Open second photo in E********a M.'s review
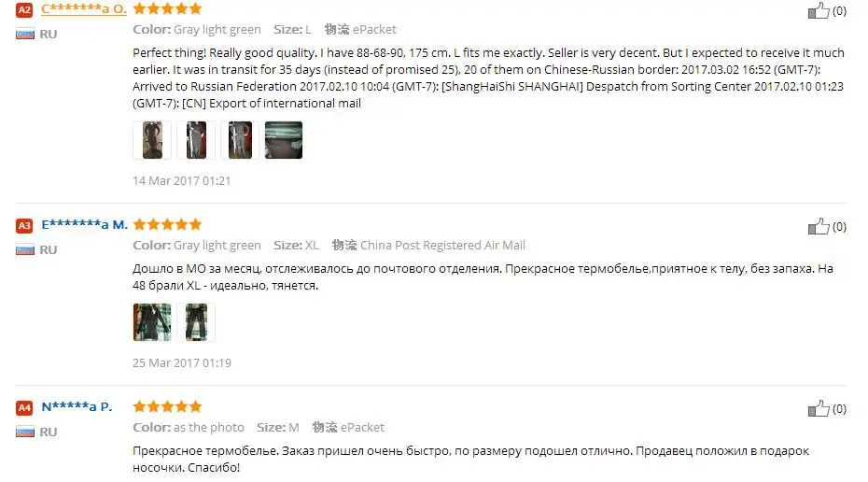The image size is (868, 482). 196,322
